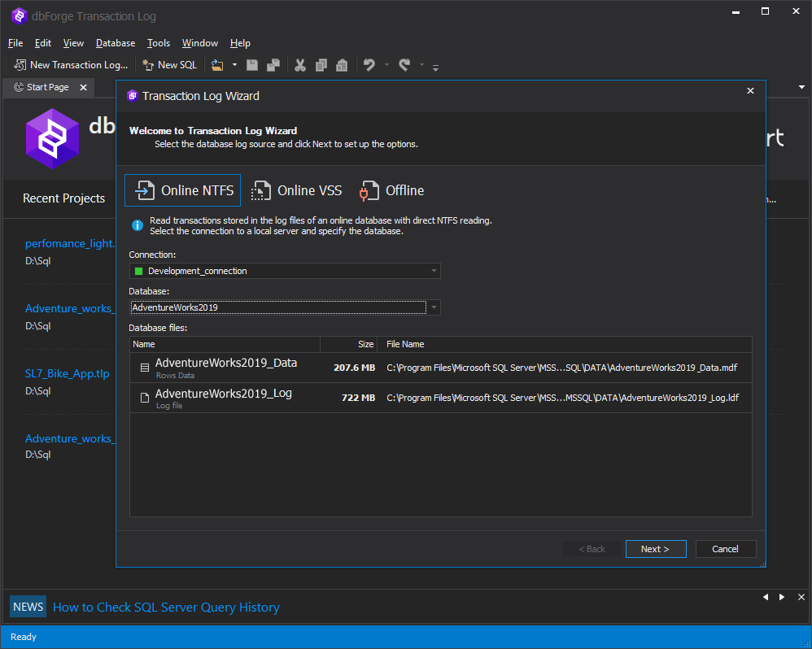Open the Tools menu
This screenshot has width=812, height=649.
159,43
